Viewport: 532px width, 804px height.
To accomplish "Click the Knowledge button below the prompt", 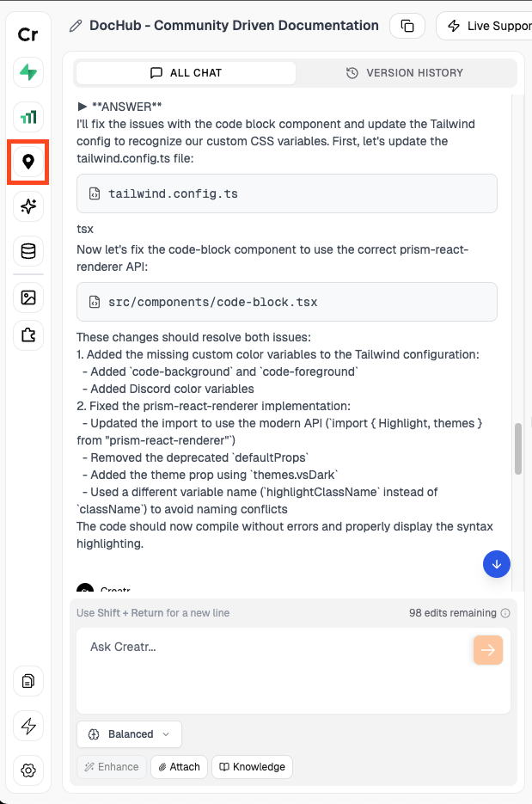I will click(252, 766).
